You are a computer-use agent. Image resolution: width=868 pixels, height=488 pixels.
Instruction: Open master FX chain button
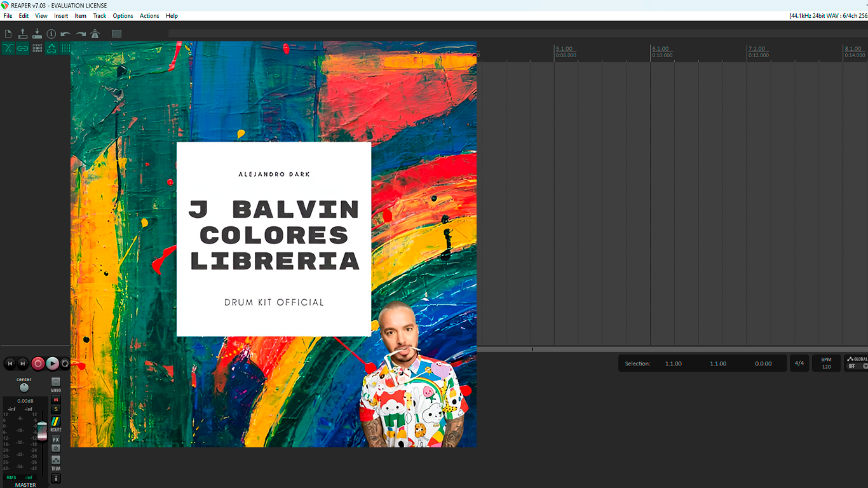(56, 440)
